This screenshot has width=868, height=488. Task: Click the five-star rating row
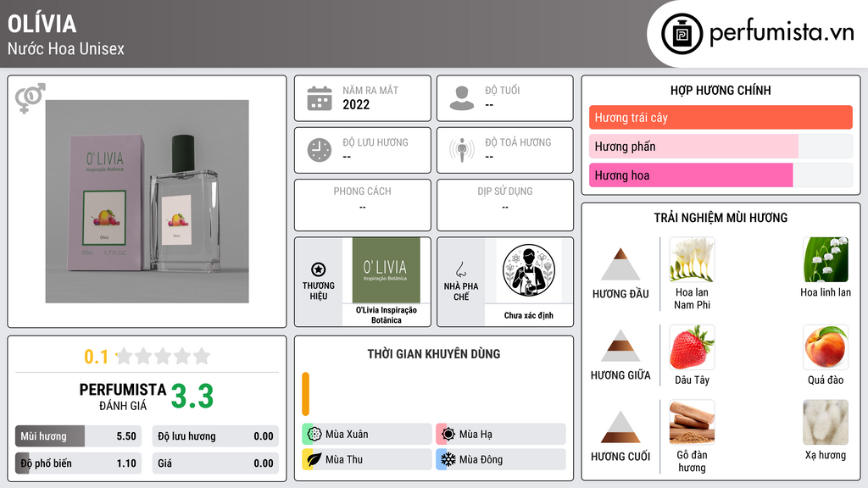pos(163,356)
